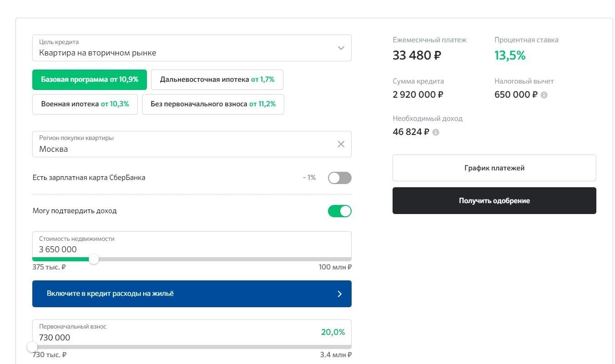Click info icon next to Налоговый вычет
The height and width of the screenshot is (364, 615).
point(544,95)
